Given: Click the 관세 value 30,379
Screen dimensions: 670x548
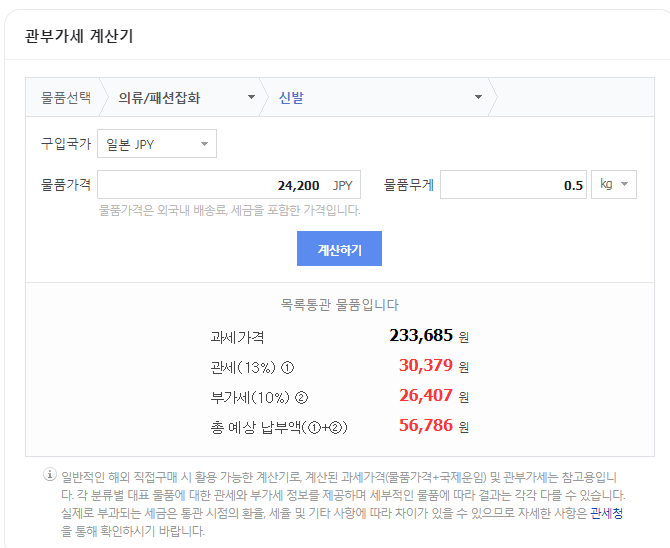Looking at the screenshot, I should (426, 365).
